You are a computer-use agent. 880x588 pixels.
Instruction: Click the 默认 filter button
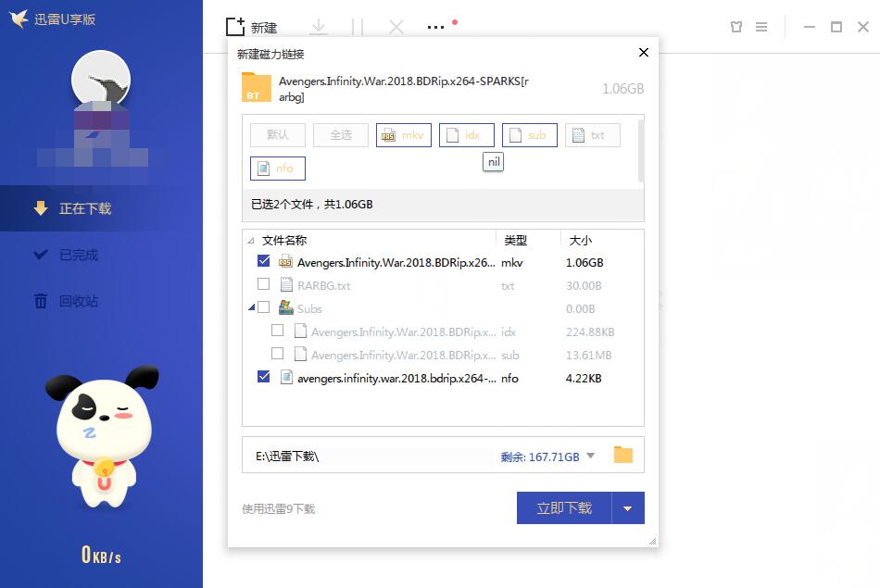278,134
